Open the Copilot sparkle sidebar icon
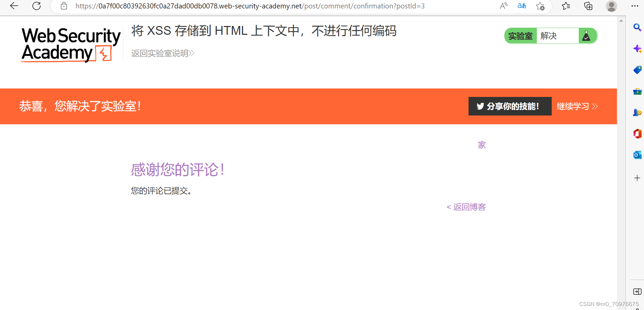The width and height of the screenshot is (644, 310). 638,49
